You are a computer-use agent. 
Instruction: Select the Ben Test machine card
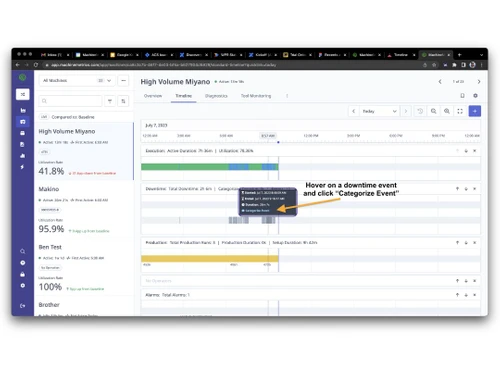pyautogui.click(x=84, y=267)
